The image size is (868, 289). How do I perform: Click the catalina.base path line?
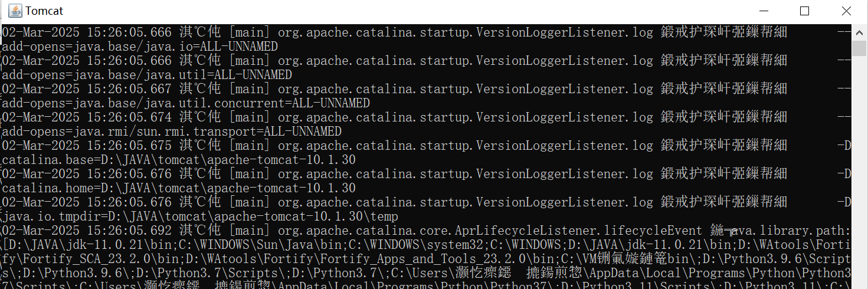tap(179, 160)
